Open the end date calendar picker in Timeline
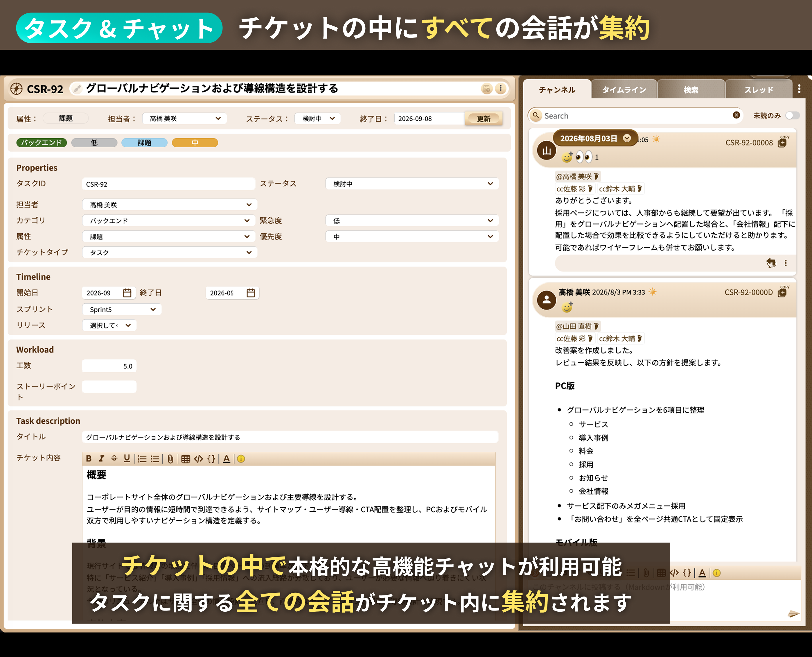This screenshot has width=812, height=657. pos(251,293)
